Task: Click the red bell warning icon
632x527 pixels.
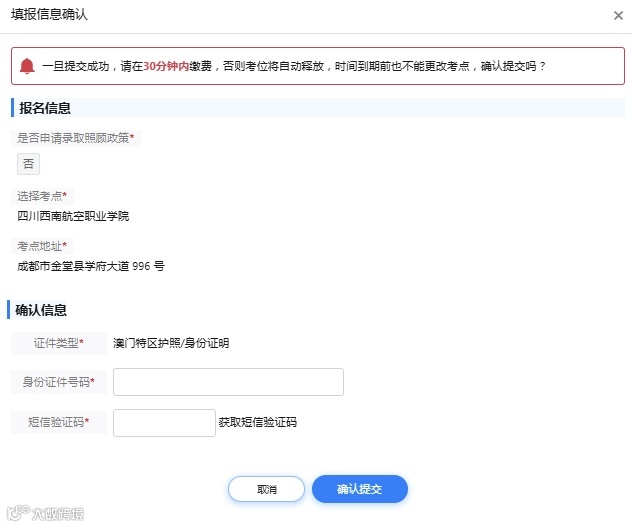Action: point(27,66)
